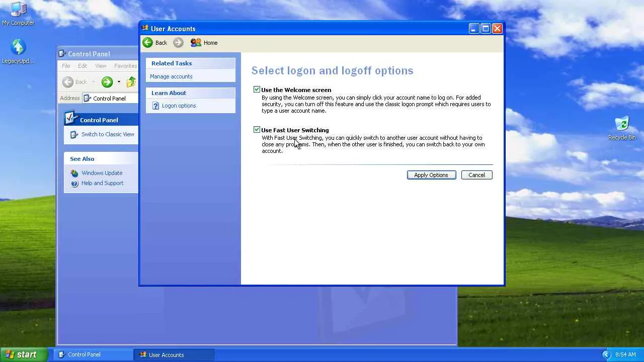Switch to Control Panel from the taskbar
The width and height of the screenshot is (644, 362).
click(x=93, y=354)
